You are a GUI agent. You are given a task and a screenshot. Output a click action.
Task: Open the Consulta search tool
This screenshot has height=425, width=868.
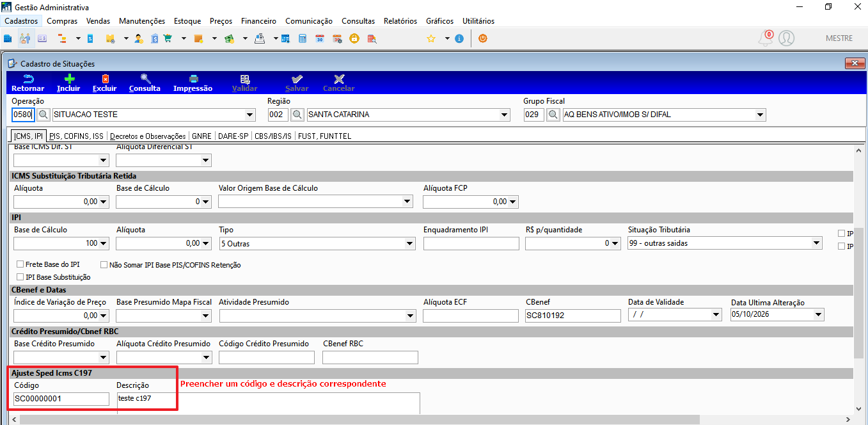click(145, 83)
